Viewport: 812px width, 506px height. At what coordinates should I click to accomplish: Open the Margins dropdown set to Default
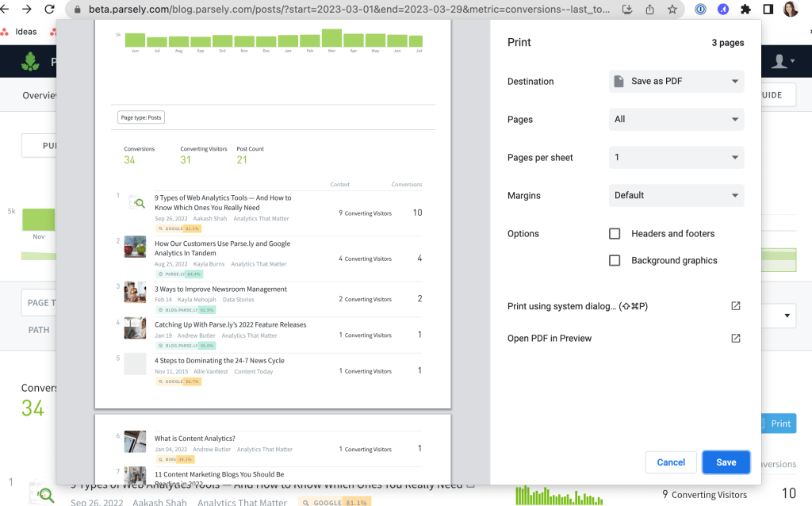pyautogui.click(x=676, y=195)
